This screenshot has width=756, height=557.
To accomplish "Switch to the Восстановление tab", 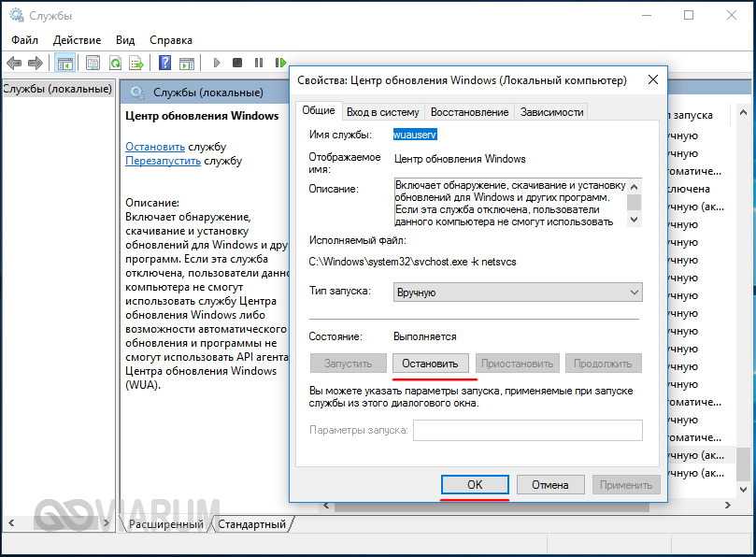I will (469, 112).
